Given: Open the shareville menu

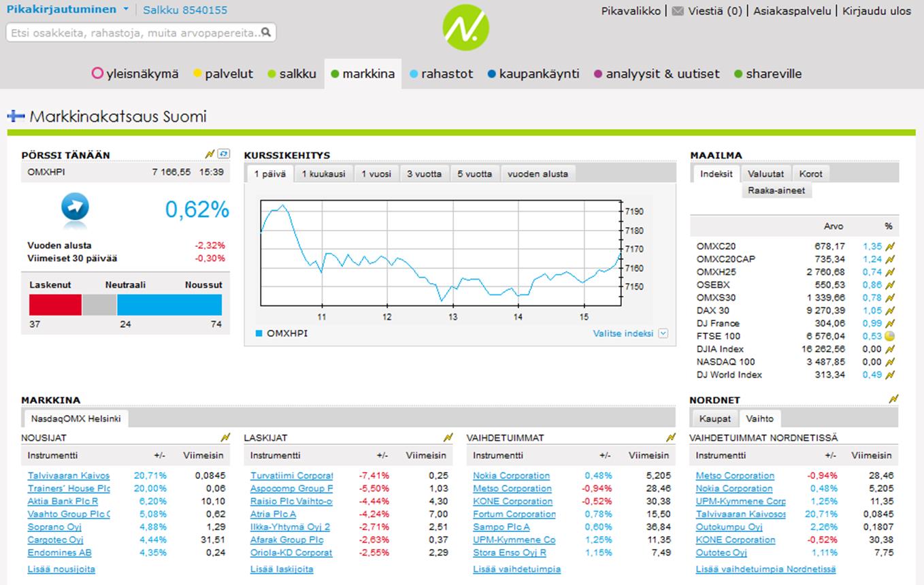Looking at the screenshot, I should [x=768, y=73].
